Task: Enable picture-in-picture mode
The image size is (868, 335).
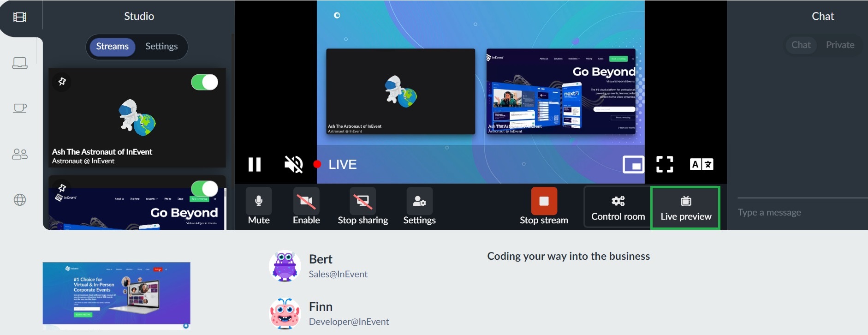Action: pyautogui.click(x=633, y=164)
